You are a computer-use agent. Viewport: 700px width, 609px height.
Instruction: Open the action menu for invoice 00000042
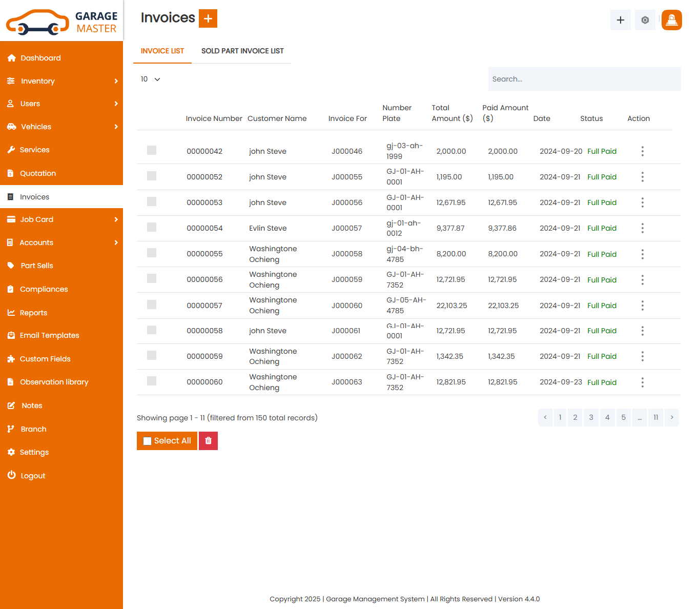click(x=642, y=151)
